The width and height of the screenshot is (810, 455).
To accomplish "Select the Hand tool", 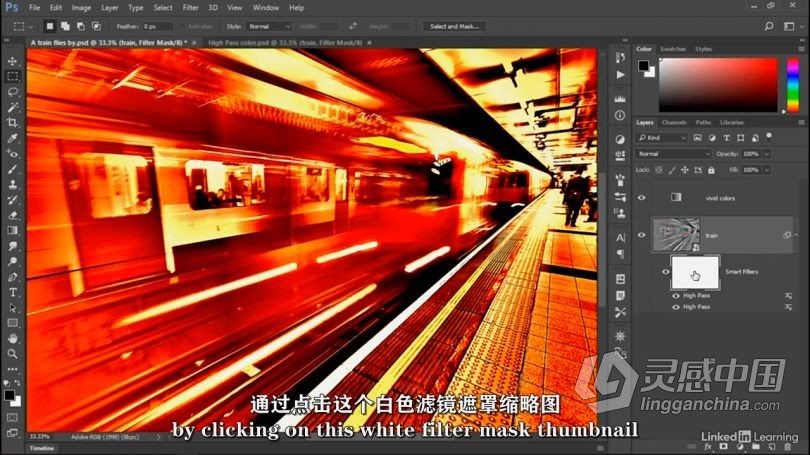I will pyautogui.click(x=12, y=338).
